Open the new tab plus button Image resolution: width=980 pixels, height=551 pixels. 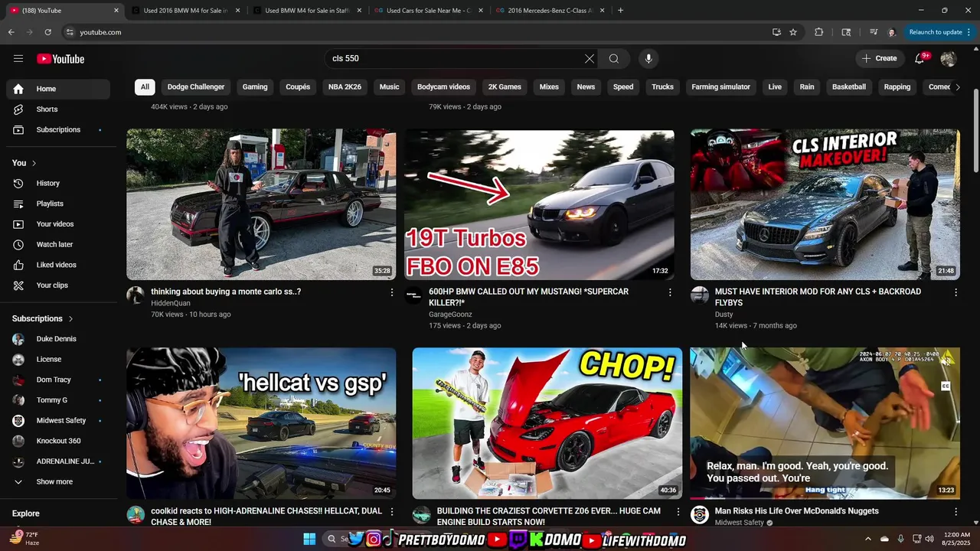(620, 11)
